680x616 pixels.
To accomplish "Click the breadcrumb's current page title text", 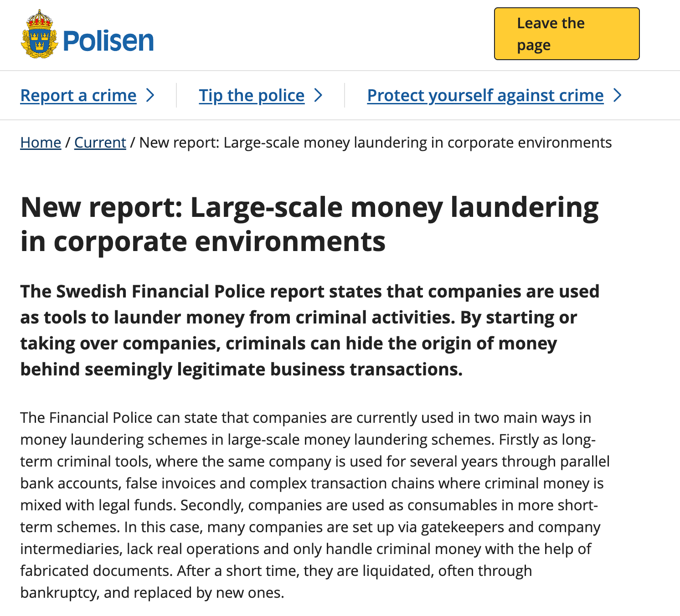I will [x=375, y=143].
